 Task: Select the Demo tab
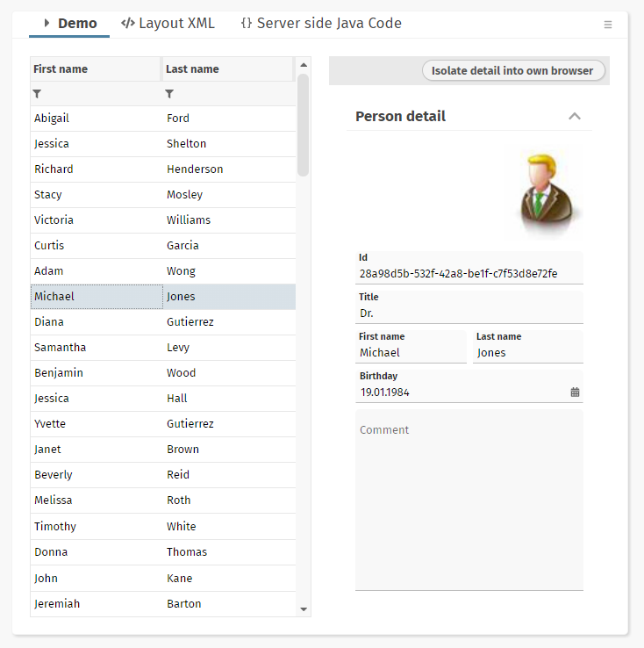coord(70,24)
